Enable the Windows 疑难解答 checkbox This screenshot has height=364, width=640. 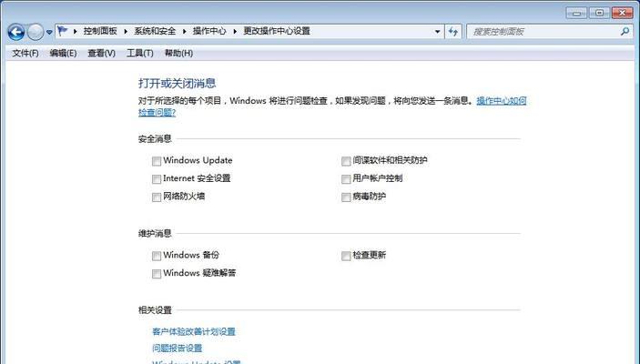(x=157, y=274)
